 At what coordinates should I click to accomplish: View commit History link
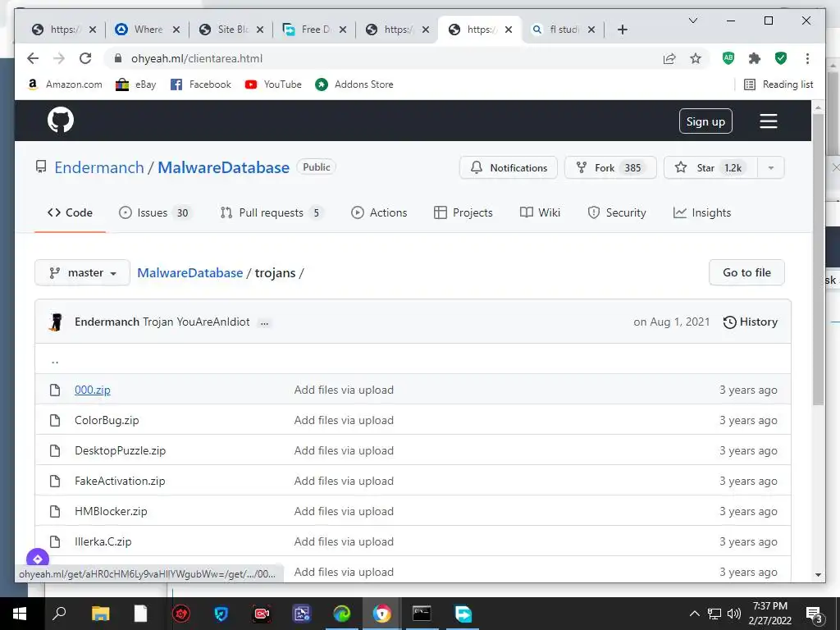click(751, 322)
